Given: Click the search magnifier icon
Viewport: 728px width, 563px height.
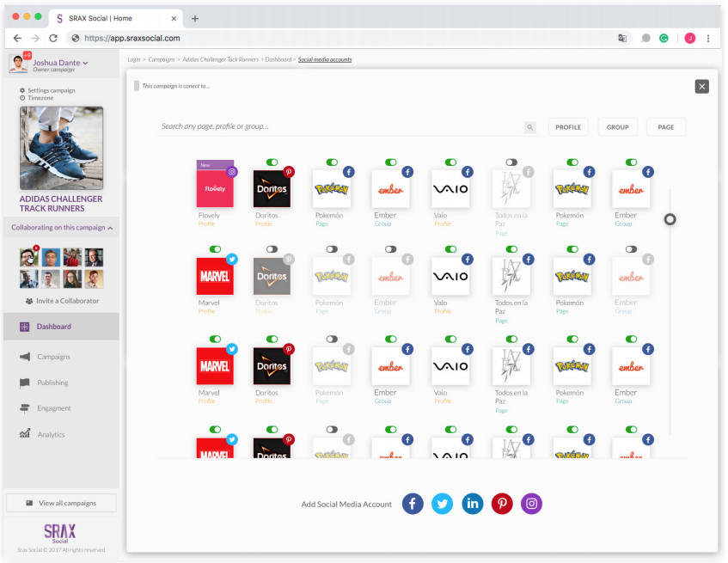Looking at the screenshot, I should click(x=529, y=127).
